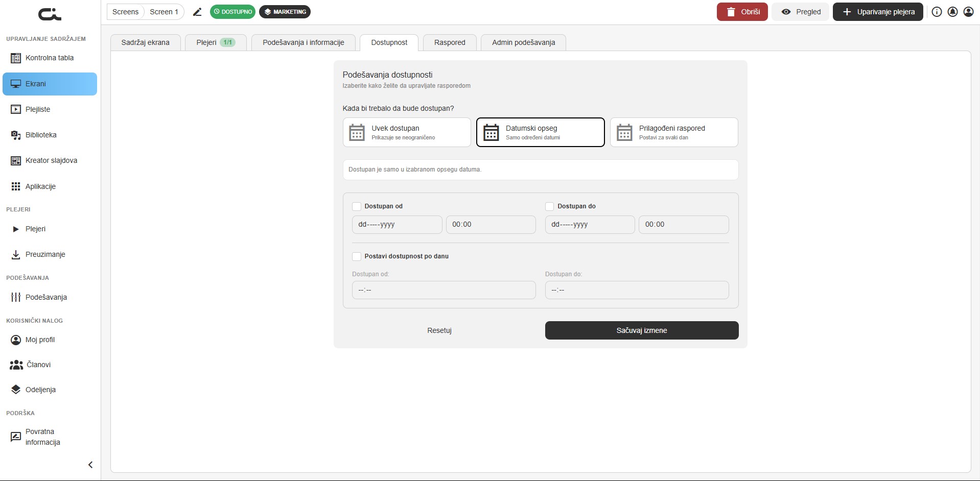The image size is (980, 481).
Task: Switch to the Plejeri tab
Action: [216, 42]
